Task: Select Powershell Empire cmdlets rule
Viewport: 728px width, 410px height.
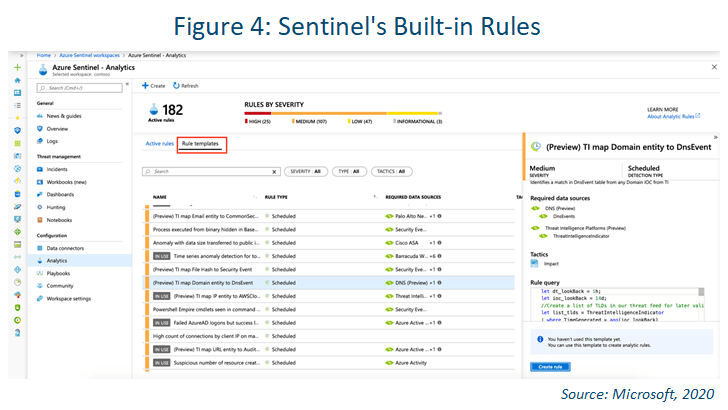Action: click(x=329, y=309)
